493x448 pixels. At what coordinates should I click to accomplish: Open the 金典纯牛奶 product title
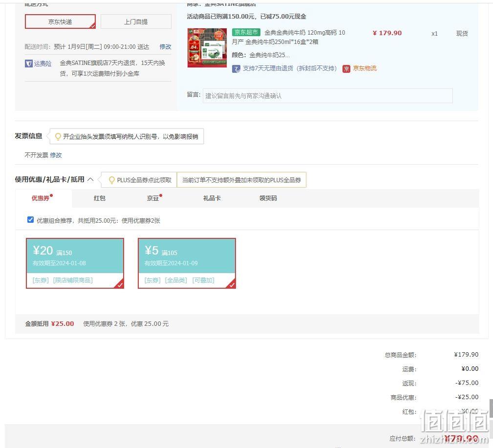pos(289,37)
